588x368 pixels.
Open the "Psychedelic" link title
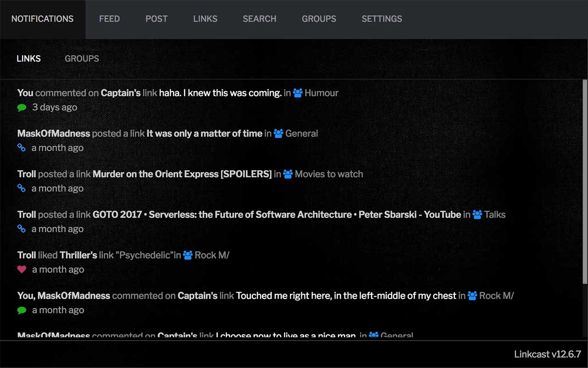(x=145, y=255)
